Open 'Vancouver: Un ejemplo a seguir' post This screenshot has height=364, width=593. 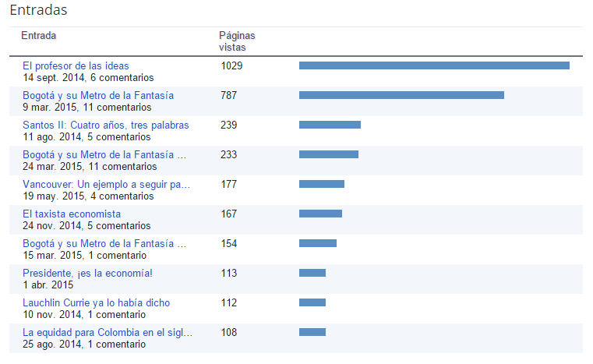[x=106, y=184]
